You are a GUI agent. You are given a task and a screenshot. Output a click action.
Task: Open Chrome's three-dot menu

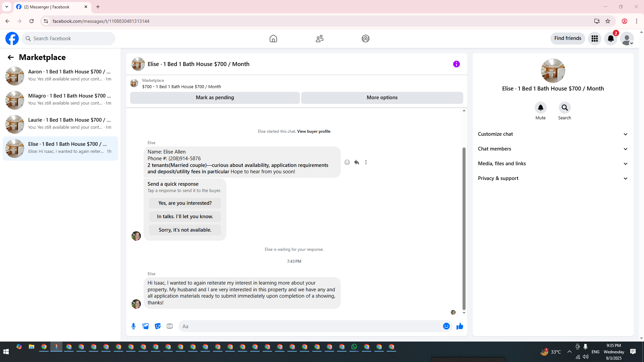[637, 21]
